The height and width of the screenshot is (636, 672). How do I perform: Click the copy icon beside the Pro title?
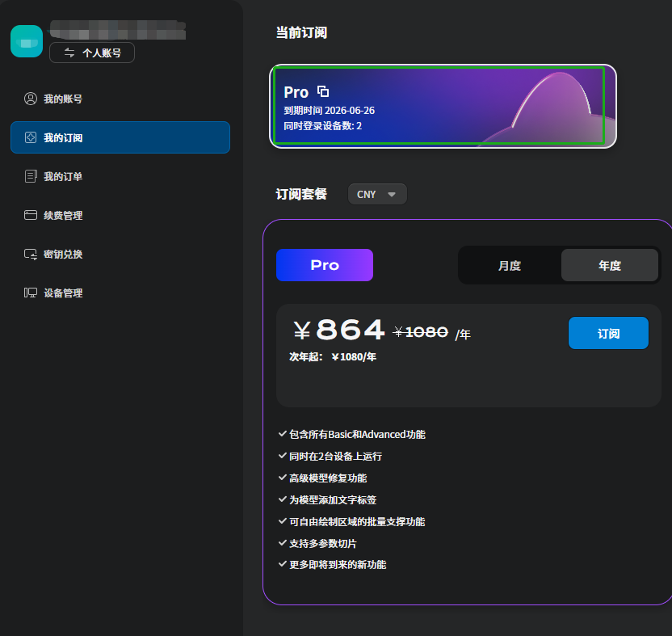323,91
